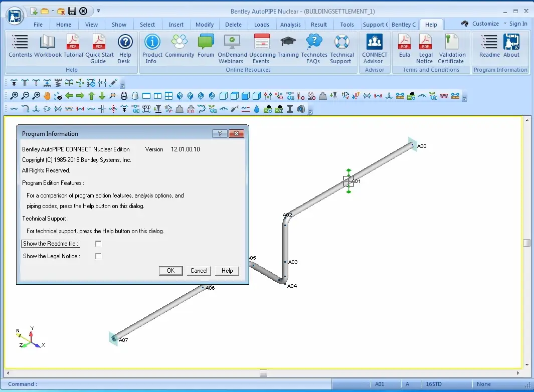Expand the components toolbar options arrow
This screenshot has height=392, width=534.
click(x=310, y=111)
